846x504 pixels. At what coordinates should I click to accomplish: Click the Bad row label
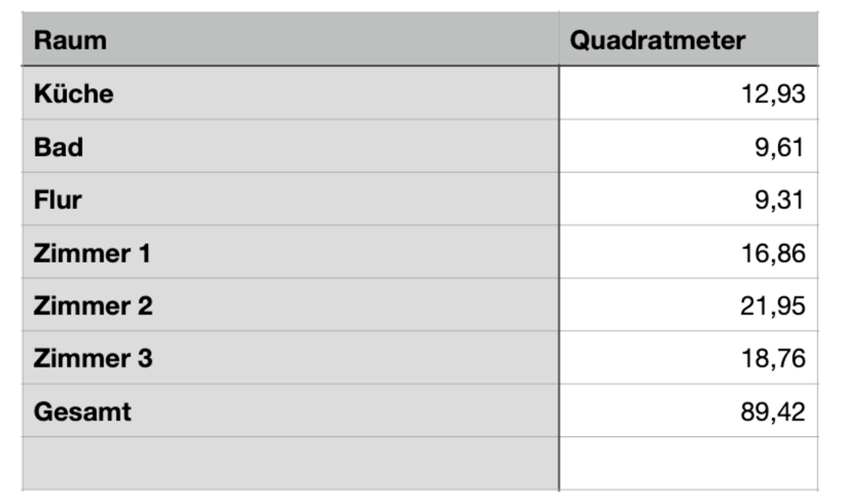[x=58, y=146]
